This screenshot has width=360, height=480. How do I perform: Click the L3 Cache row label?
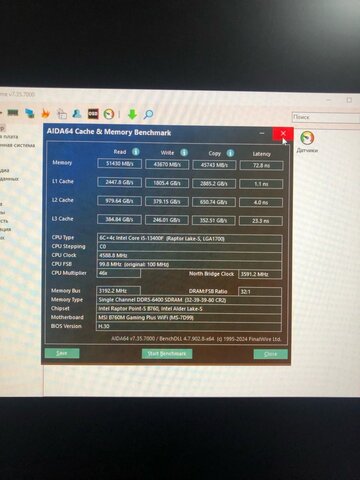click(x=62, y=219)
